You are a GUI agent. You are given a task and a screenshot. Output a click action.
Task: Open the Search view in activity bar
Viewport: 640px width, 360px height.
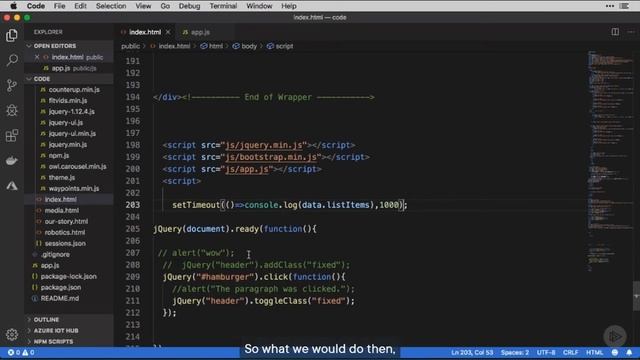tap(12, 60)
